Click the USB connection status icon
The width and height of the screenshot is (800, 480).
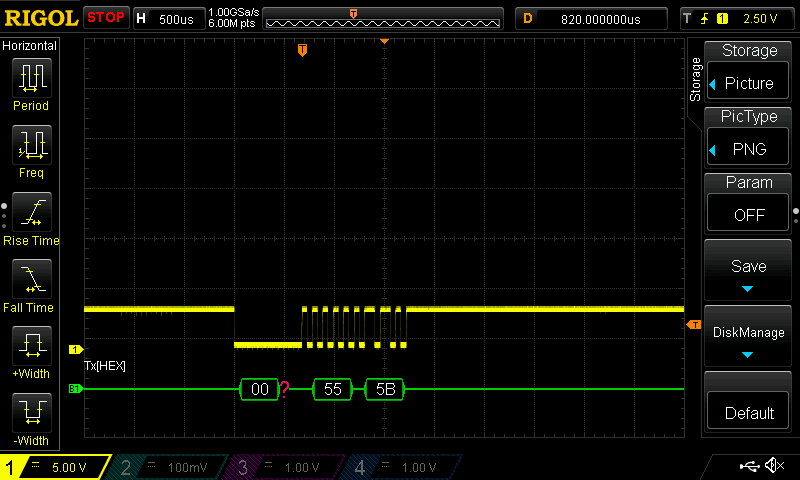[x=749, y=465]
